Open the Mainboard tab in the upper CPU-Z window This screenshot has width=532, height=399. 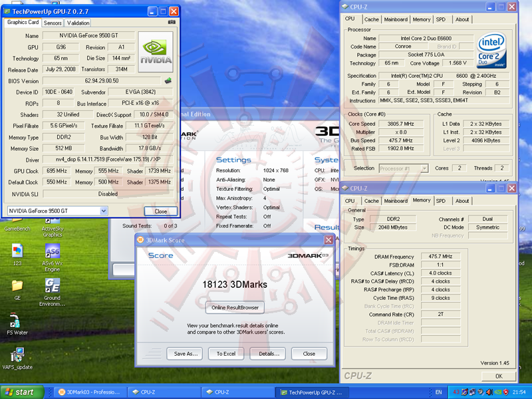pyautogui.click(x=396, y=19)
